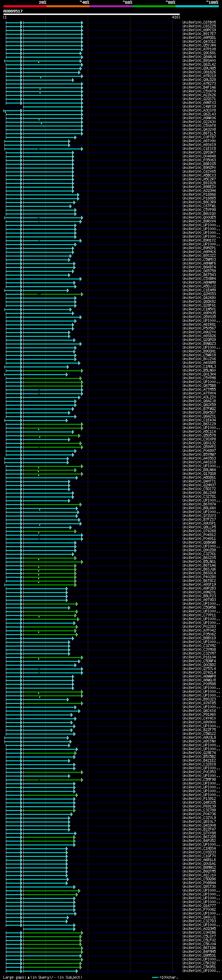
Task: Click hit label UniRef100_Q42680
Action: click(x=199, y=298)
